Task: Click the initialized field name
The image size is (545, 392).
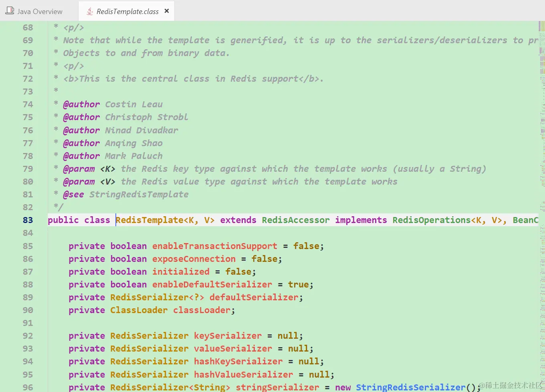Action: coord(181,271)
